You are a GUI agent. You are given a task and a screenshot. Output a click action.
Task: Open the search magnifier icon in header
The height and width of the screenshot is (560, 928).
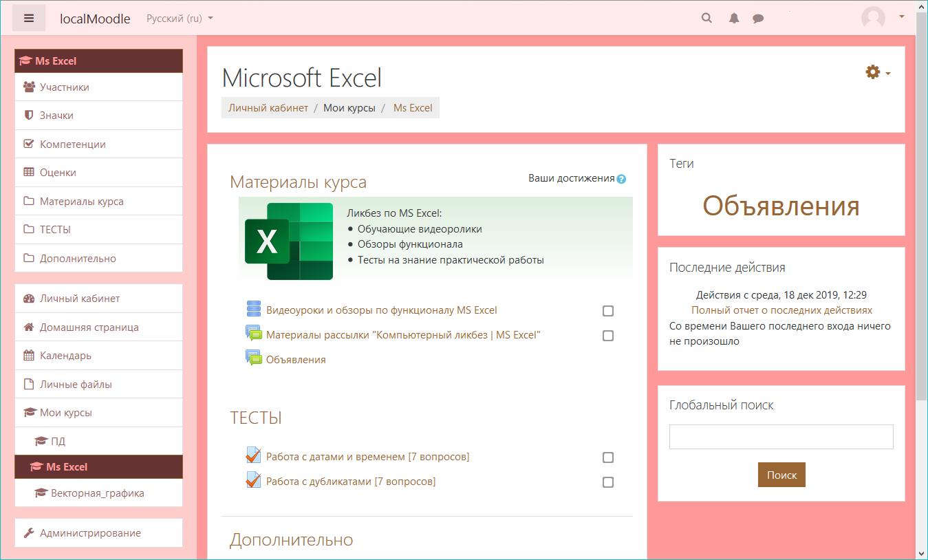pos(706,19)
